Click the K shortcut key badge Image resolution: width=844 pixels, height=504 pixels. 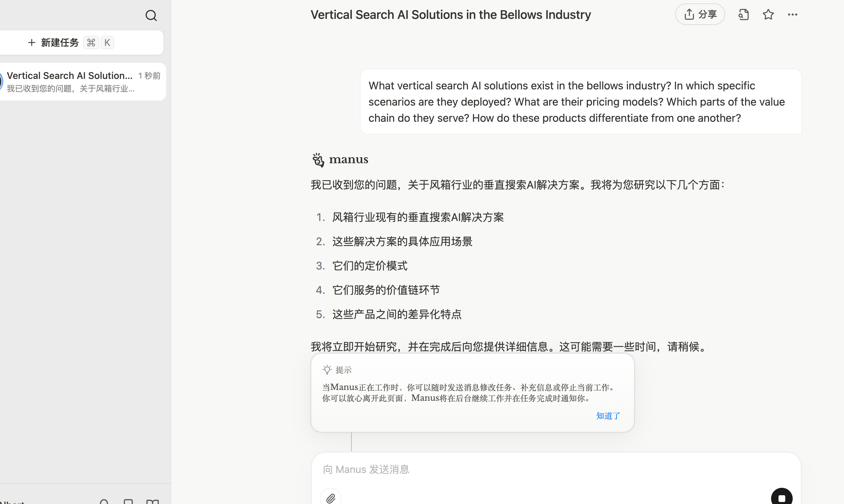107,43
